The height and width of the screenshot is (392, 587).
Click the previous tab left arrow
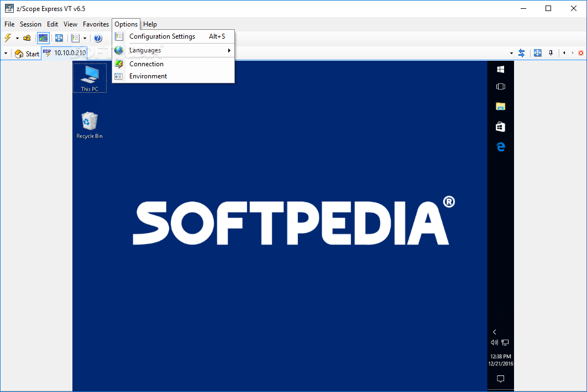[x=564, y=53]
